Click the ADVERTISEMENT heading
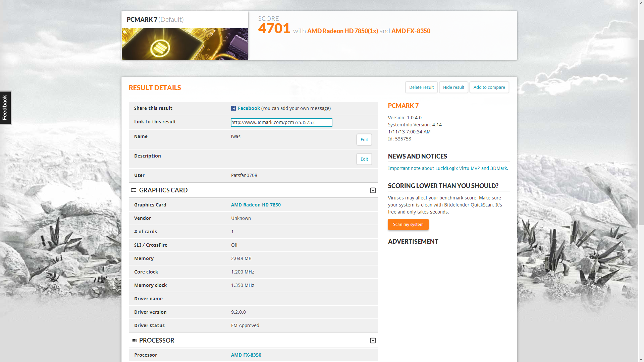 (x=413, y=241)
